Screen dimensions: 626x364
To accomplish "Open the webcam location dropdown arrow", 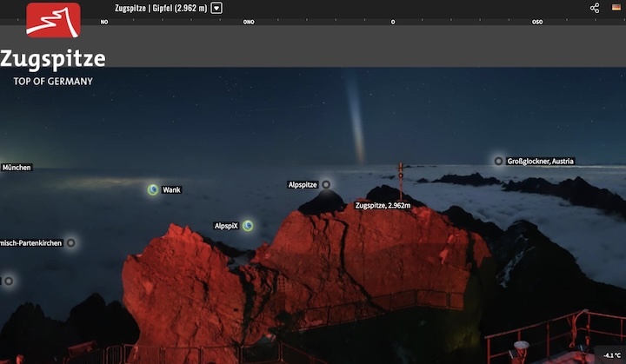I will (x=216, y=8).
